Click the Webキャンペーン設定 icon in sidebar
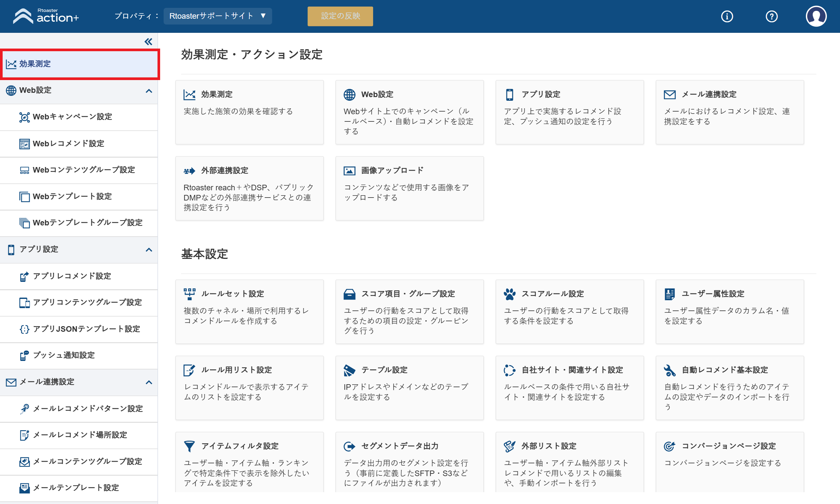The image size is (840, 504). click(25, 117)
